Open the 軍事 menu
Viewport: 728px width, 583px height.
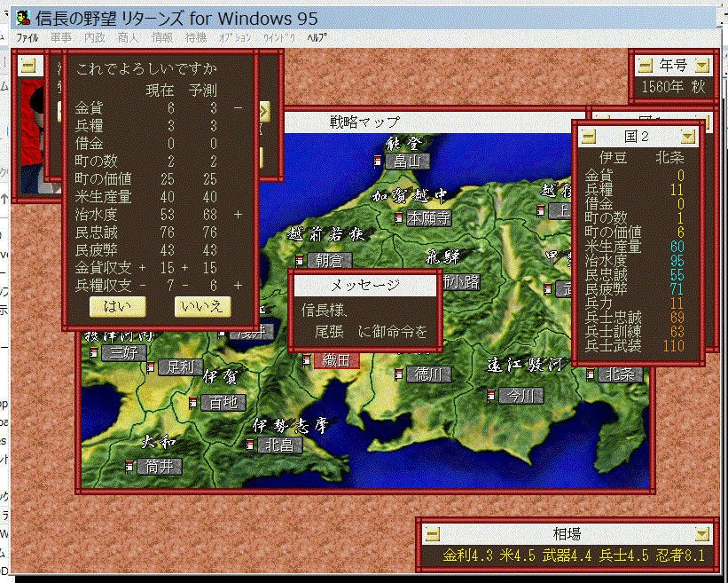(61, 38)
